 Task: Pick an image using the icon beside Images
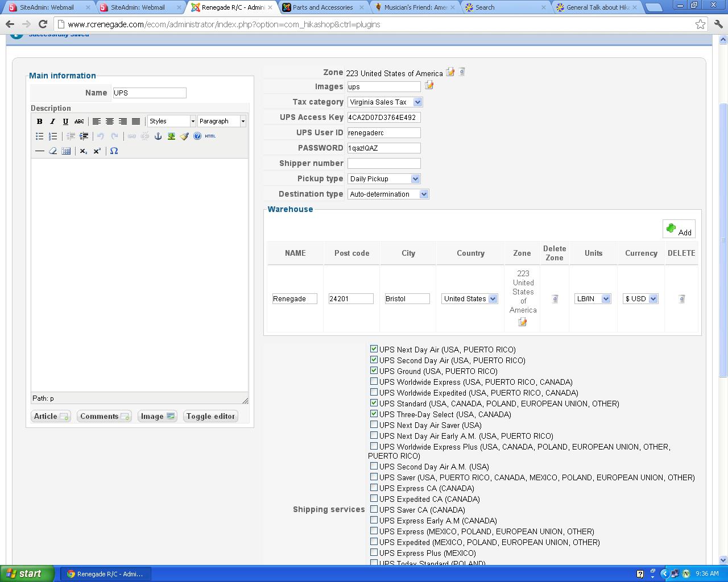pos(429,85)
